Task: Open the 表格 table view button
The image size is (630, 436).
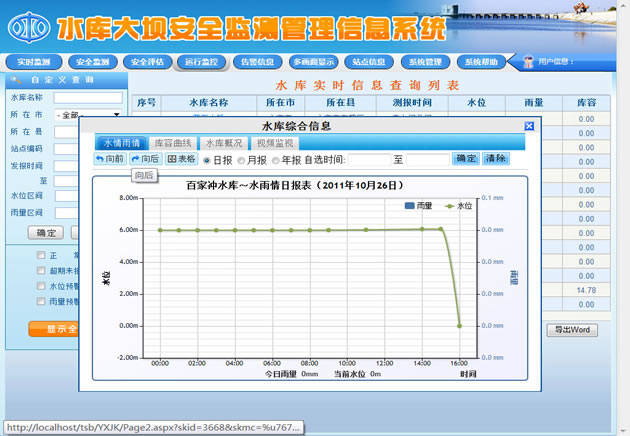Action: click(x=182, y=159)
